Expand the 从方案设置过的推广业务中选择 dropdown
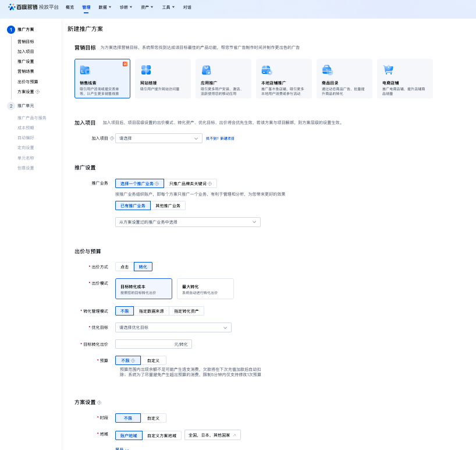476x450 pixels. pyautogui.click(x=187, y=222)
